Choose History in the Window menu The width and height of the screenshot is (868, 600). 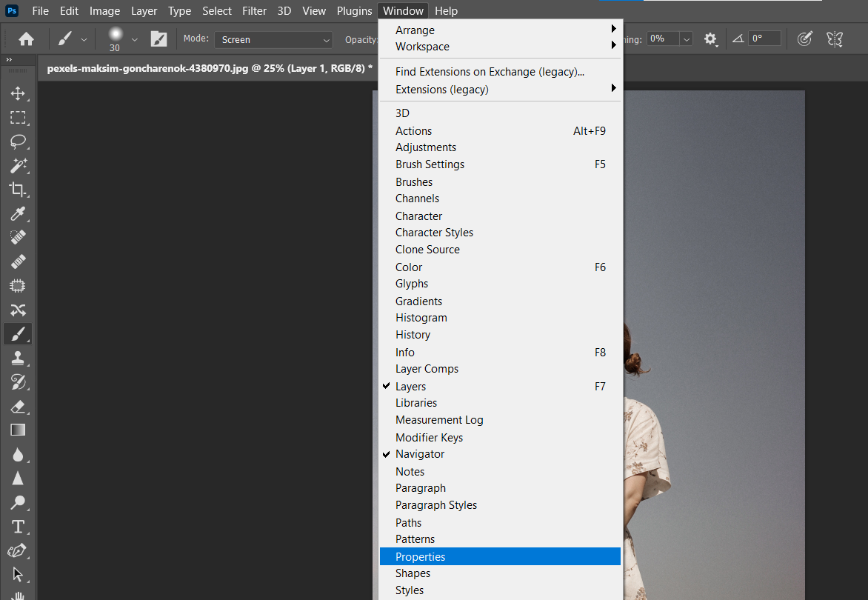[x=500, y=334]
